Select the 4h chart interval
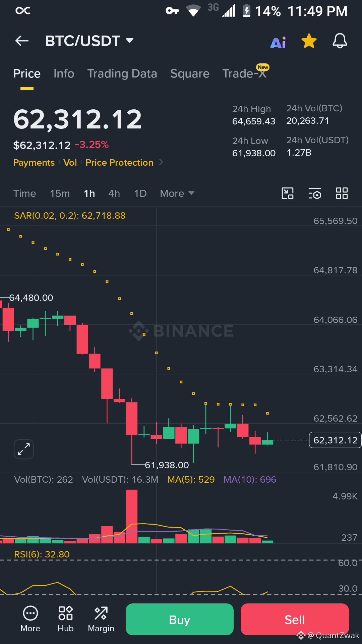 coord(114,194)
